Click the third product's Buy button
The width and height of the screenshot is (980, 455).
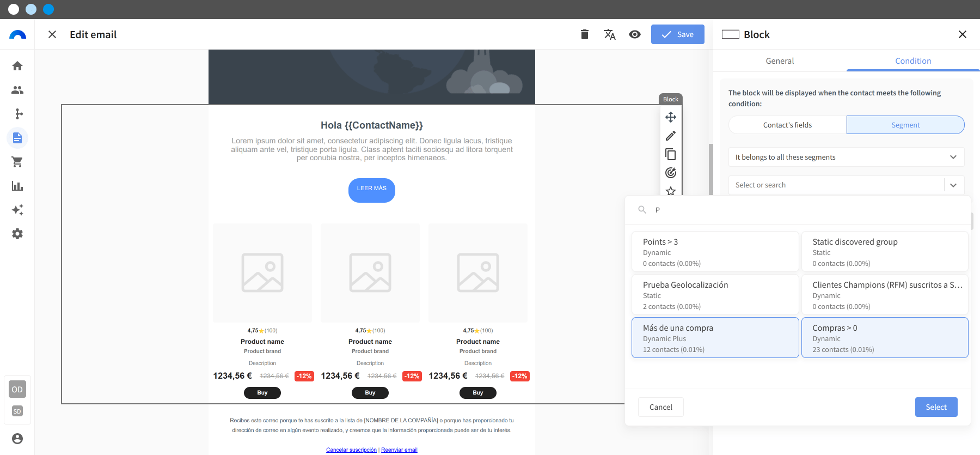coord(478,393)
